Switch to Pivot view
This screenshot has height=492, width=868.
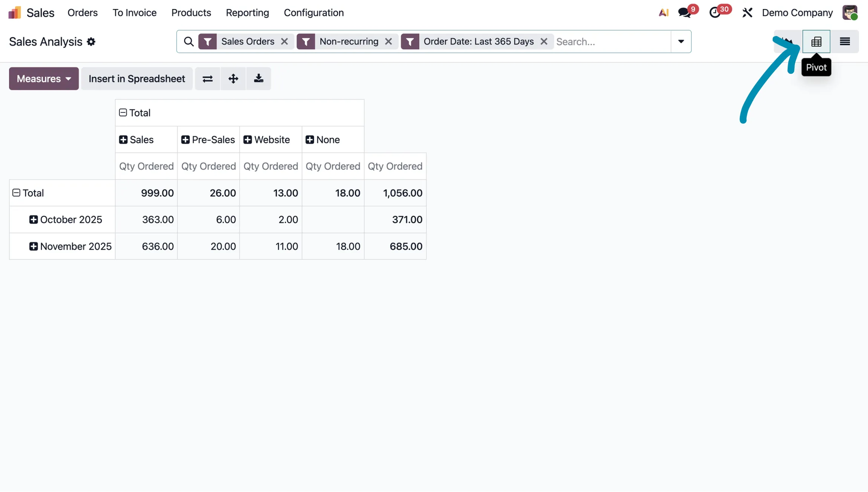(x=816, y=42)
